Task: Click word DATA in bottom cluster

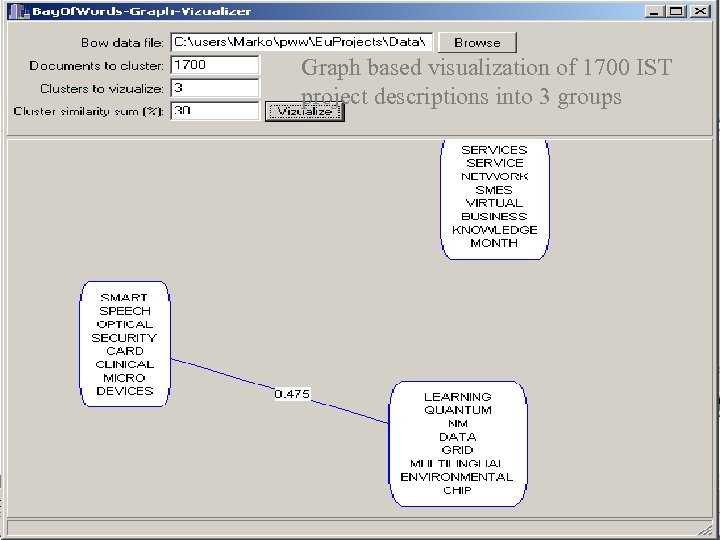Action: click(458, 437)
